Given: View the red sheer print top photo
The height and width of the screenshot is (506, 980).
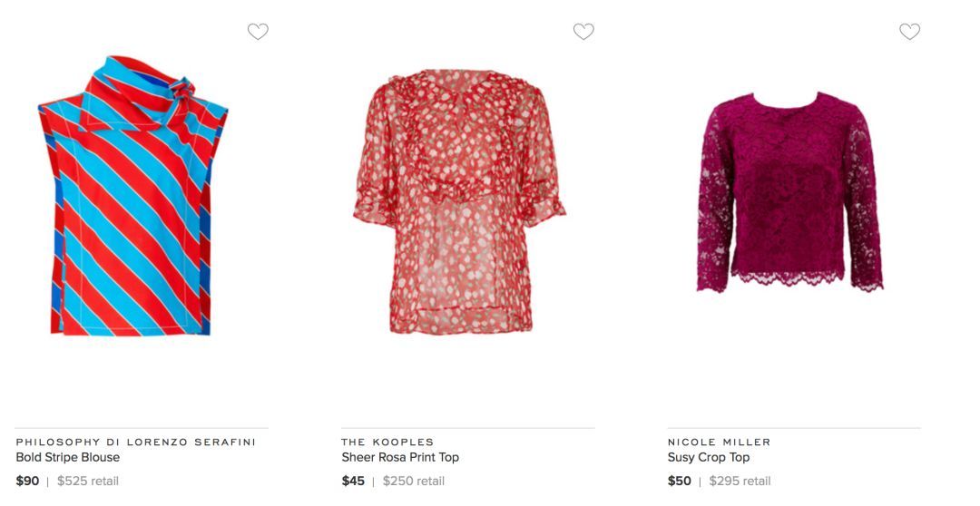Looking at the screenshot, I should tap(458, 199).
